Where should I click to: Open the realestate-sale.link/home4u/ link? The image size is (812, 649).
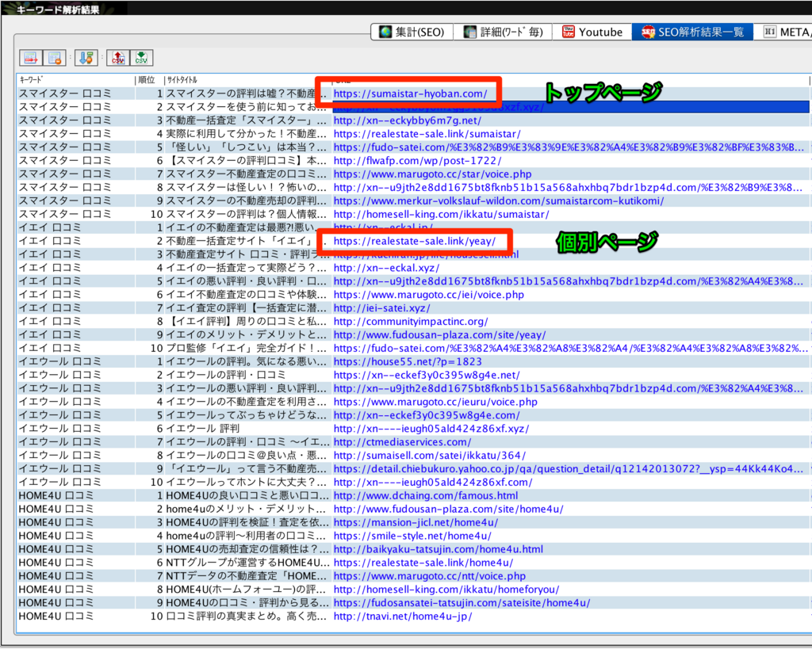click(x=423, y=563)
